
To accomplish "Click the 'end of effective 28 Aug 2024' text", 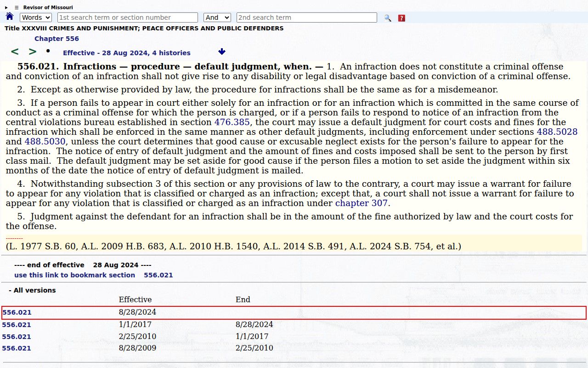I will (83, 265).
